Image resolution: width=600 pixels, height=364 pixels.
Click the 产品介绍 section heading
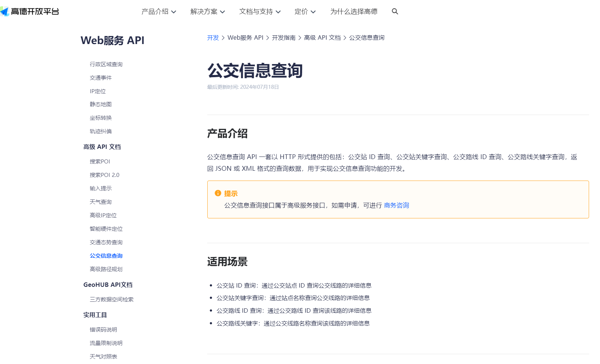point(227,134)
